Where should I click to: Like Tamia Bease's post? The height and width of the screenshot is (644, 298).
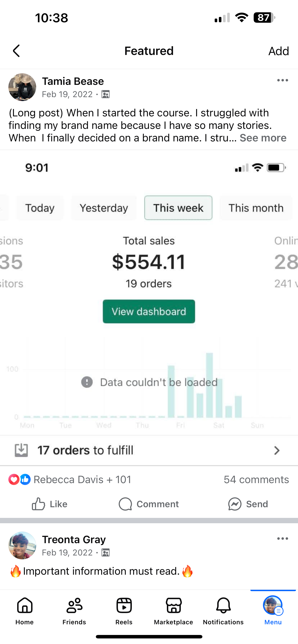click(x=49, y=504)
